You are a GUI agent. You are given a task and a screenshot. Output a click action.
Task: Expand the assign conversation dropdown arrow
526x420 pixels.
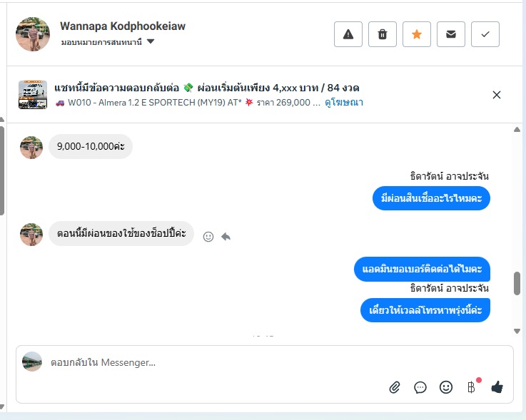click(151, 41)
